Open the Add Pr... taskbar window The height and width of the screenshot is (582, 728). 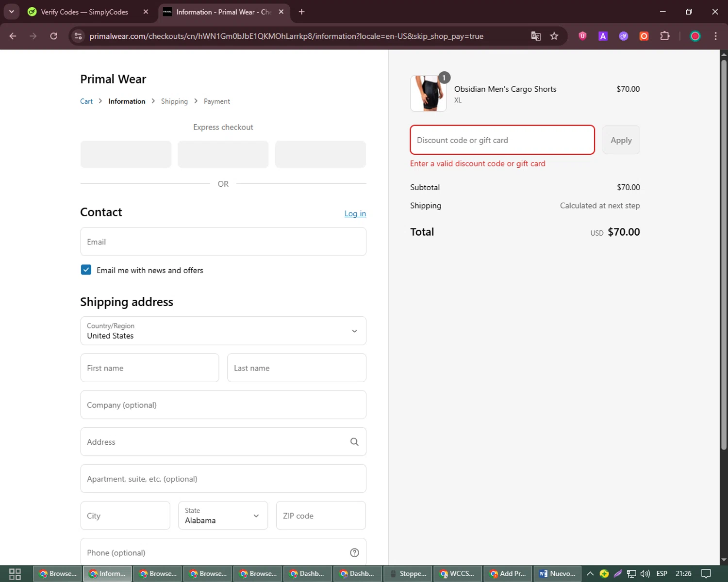pyautogui.click(x=508, y=574)
